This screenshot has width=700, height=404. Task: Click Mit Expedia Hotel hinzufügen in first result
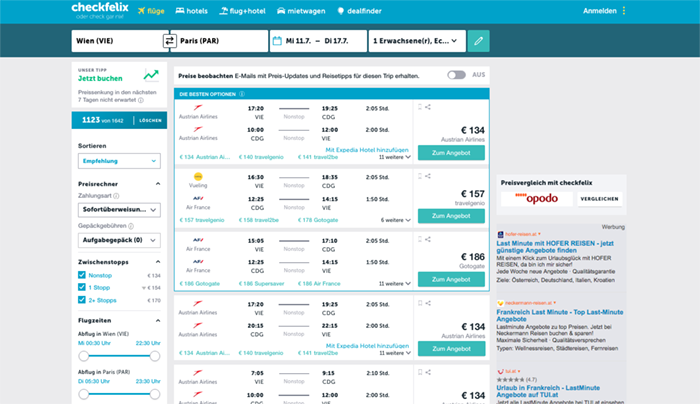click(367, 150)
